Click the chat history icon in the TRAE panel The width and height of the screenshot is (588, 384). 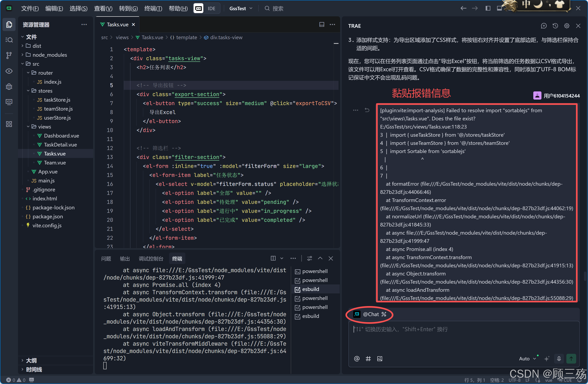[555, 26]
